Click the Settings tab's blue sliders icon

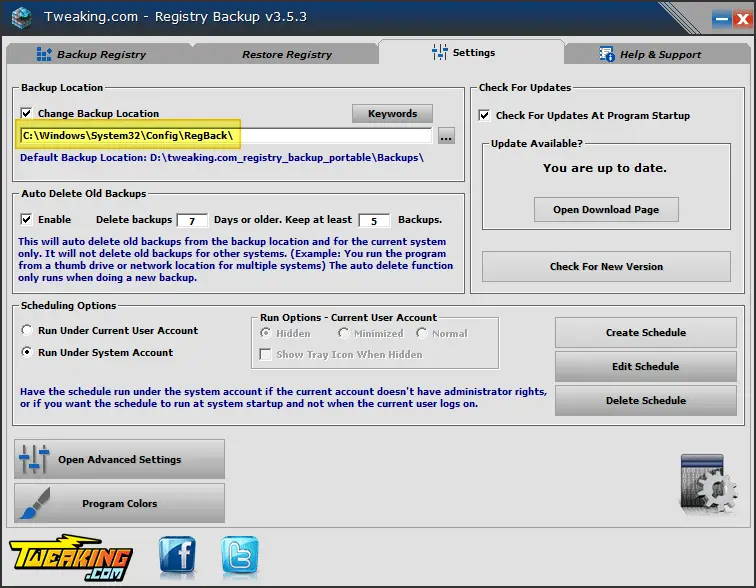[440, 52]
